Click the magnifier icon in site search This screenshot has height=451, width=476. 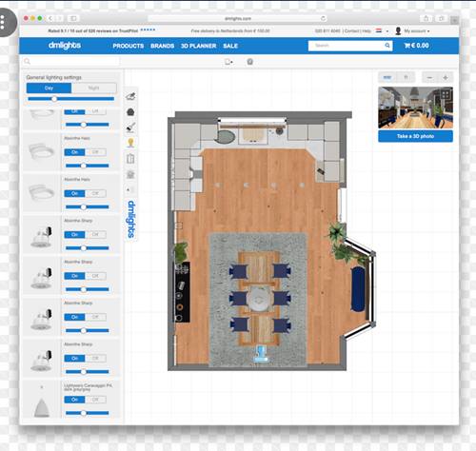coord(387,46)
